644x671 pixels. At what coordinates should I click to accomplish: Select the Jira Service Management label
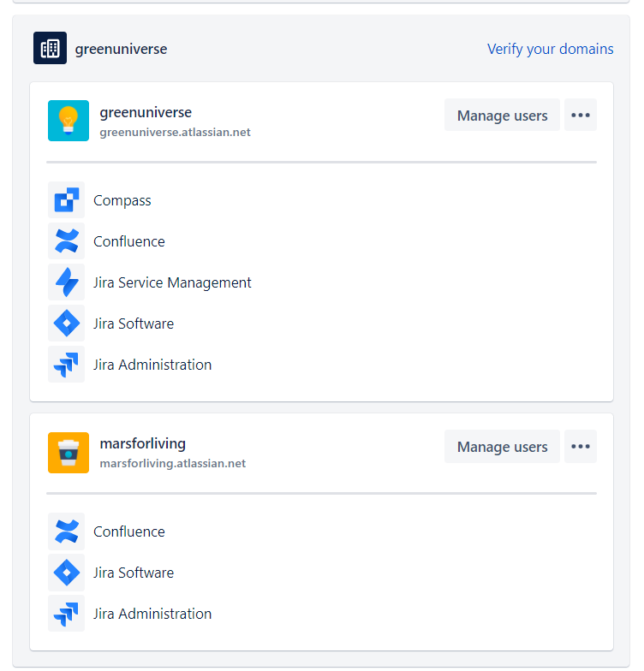(x=172, y=282)
